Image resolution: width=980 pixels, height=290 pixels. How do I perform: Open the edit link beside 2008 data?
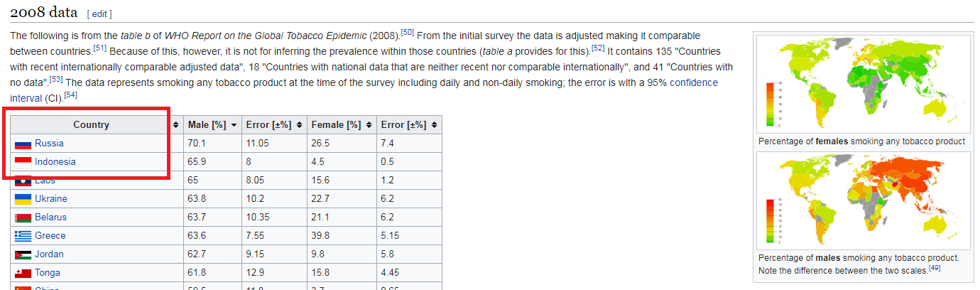tap(99, 14)
